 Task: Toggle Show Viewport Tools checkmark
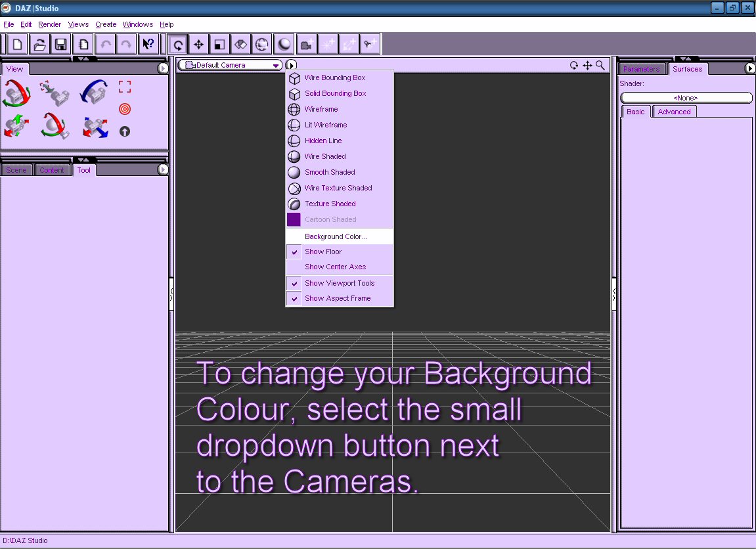click(x=340, y=283)
